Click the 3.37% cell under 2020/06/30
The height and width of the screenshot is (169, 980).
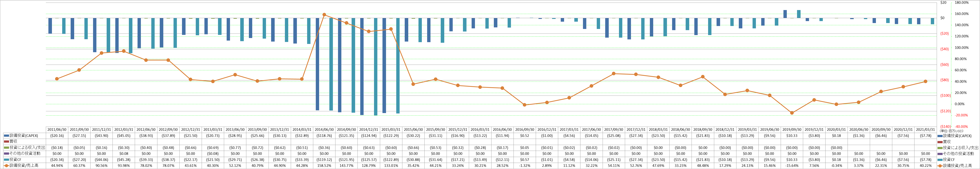click(x=859, y=166)
